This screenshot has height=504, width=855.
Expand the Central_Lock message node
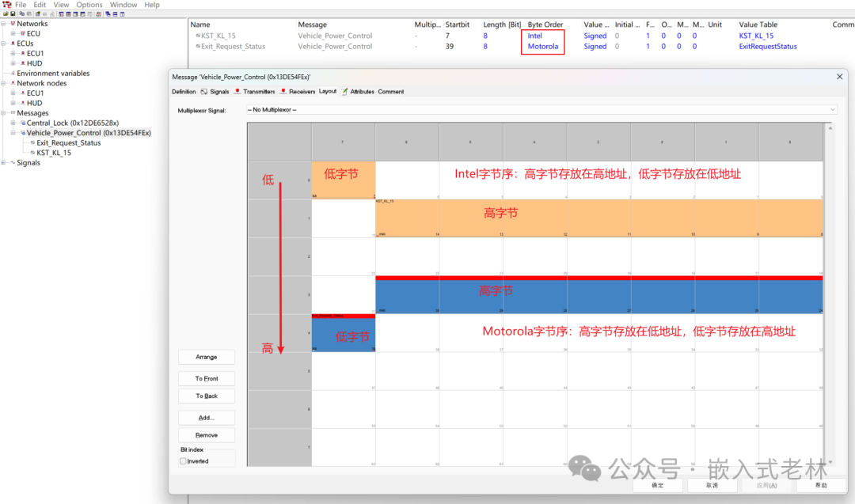pos(13,123)
